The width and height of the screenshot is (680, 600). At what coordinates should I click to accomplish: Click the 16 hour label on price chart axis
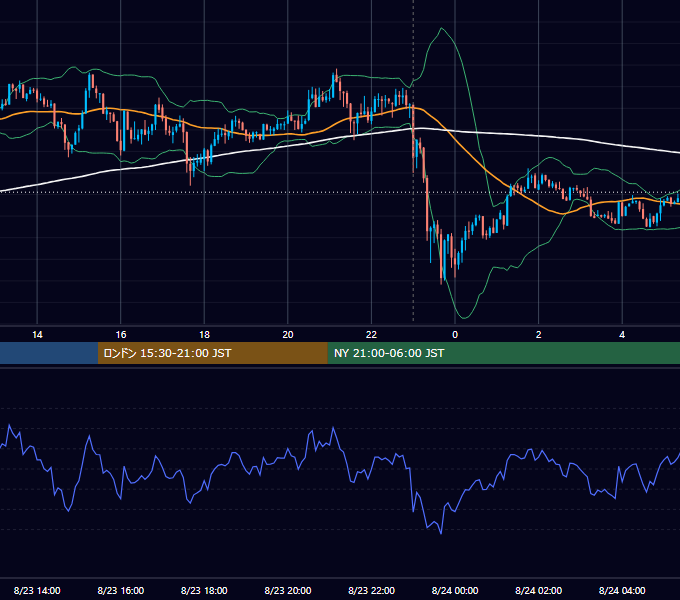click(121, 335)
